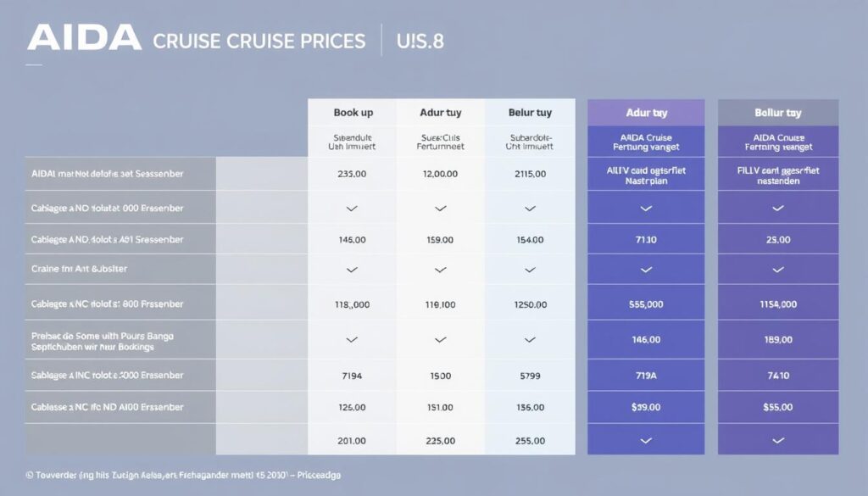Click light Adur tuy chevron in Craine fnr Ant row

tap(440, 270)
